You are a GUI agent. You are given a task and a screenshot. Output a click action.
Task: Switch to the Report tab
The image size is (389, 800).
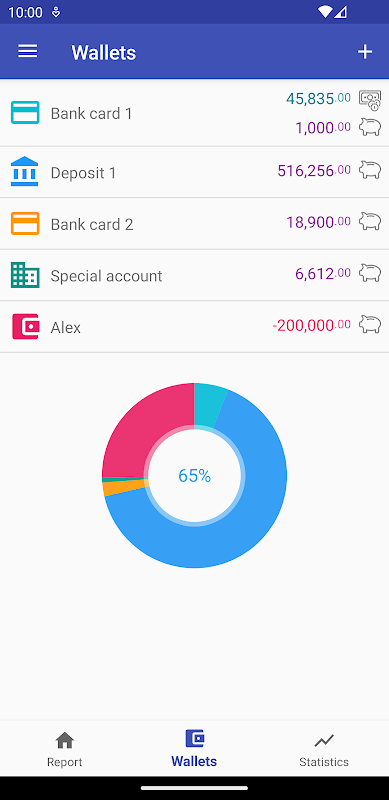coord(65,748)
